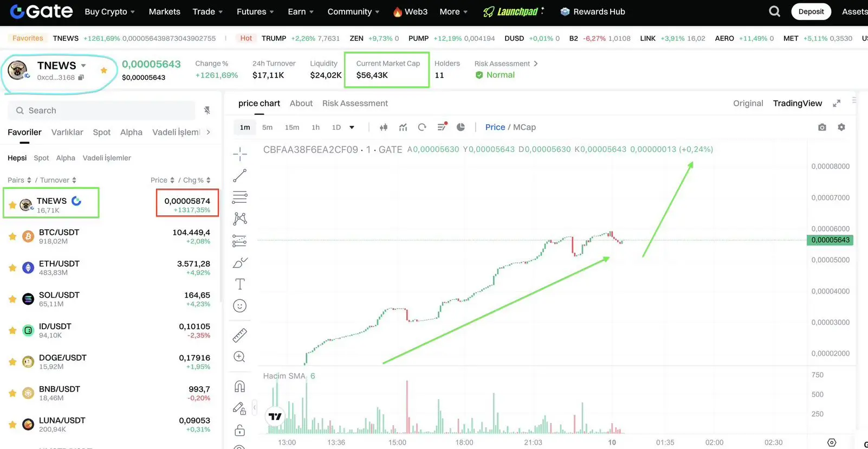Toggle favorite star for BNB/USDT row
Image resolution: width=868 pixels, height=449 pixels.
coord(12,393)
